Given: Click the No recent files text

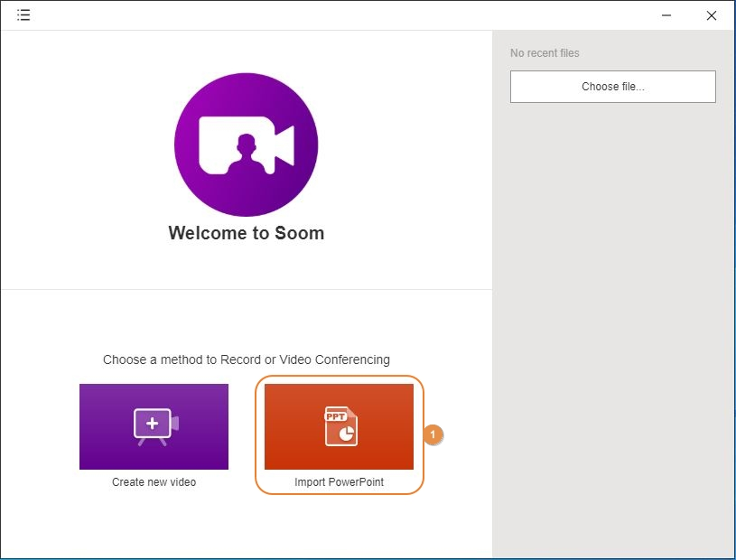Looking at the screenshot, I should (x=545, y=53).
